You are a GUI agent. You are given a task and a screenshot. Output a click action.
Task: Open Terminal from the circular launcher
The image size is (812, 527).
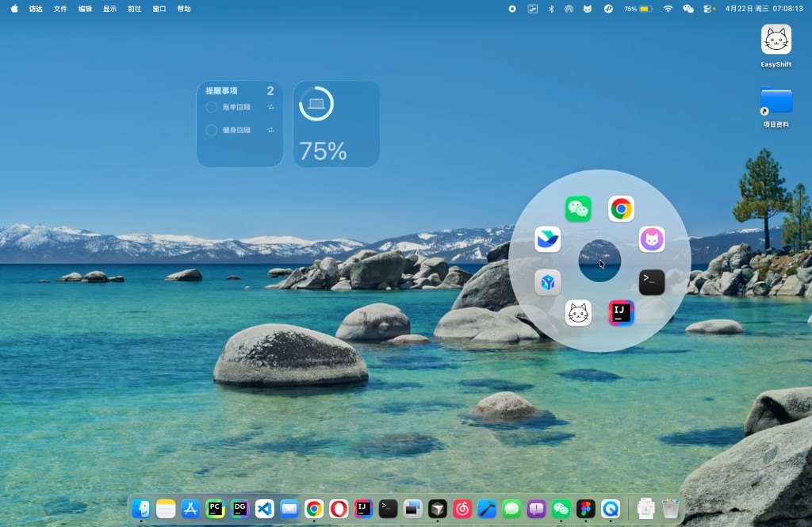652,282
